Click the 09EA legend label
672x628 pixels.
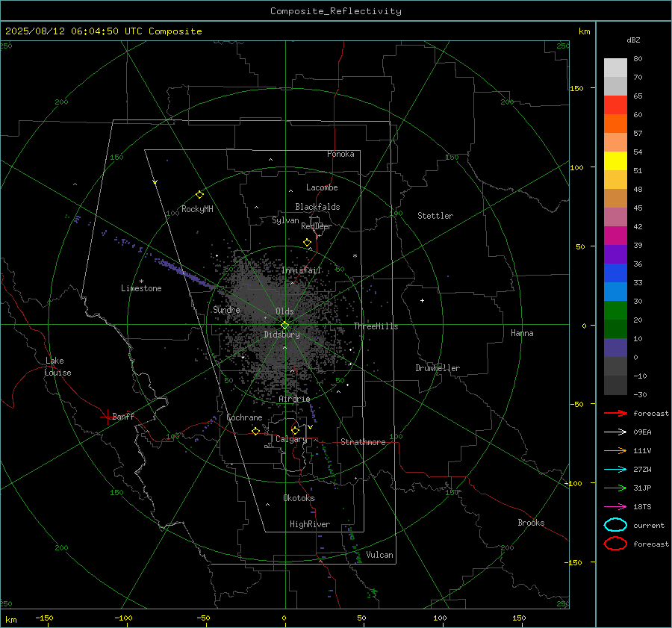(x=642, y=432)
